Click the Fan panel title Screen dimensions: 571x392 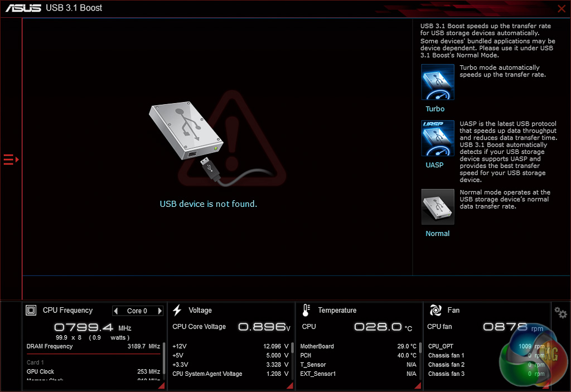pos(453,311)
